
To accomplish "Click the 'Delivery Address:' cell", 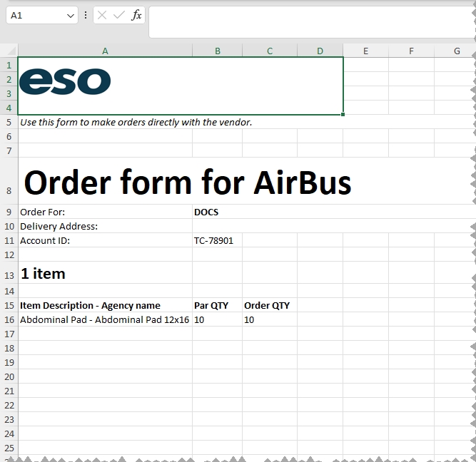I will point(105,226).
